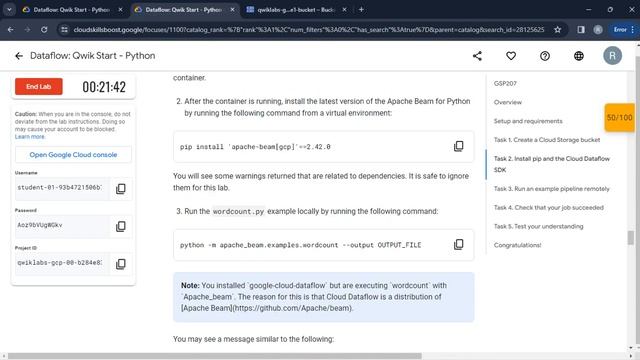Click the lab timer 00:21:42
The width and height of the screenshot is (640, 360).
104,87
